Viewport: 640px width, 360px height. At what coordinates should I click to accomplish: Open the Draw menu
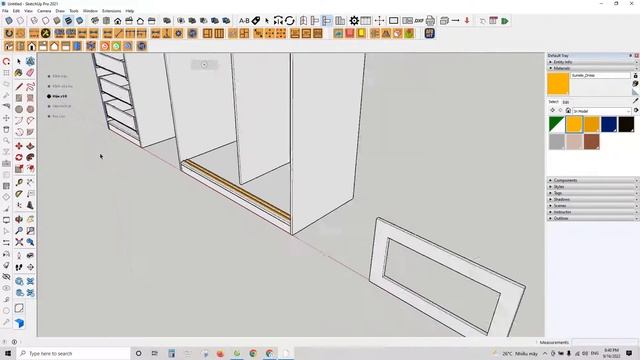(x=60, y=11)
